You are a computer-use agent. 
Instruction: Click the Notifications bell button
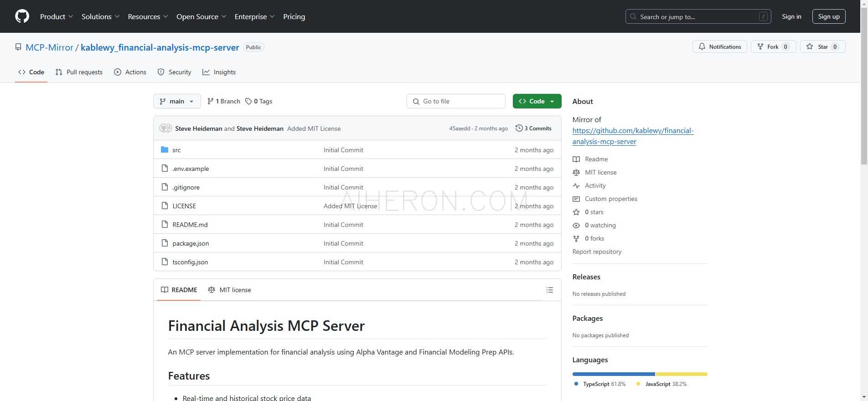[719, 46]
